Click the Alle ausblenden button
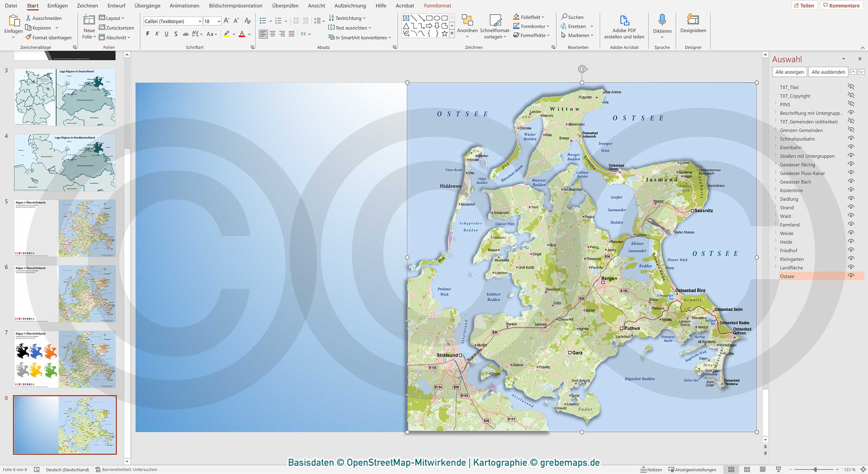Screen dimensions: 868x474 828,72
